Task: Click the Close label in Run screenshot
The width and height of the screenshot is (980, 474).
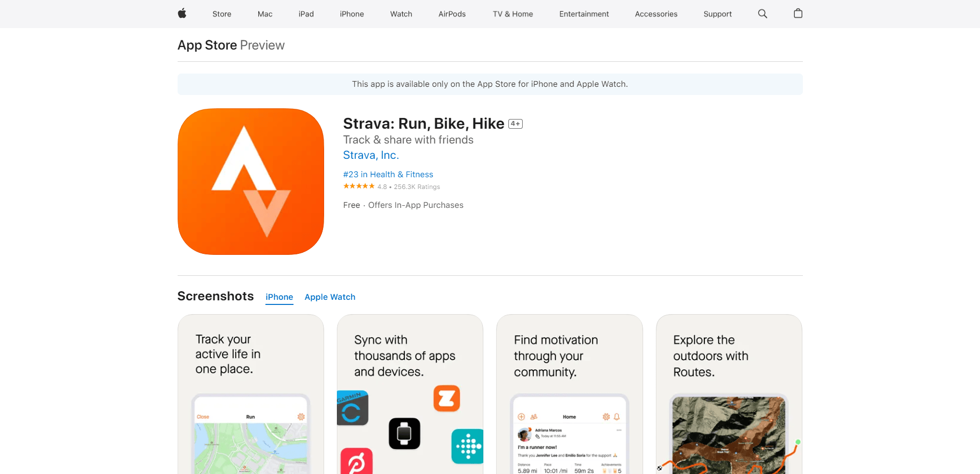Action: (203, 417)
